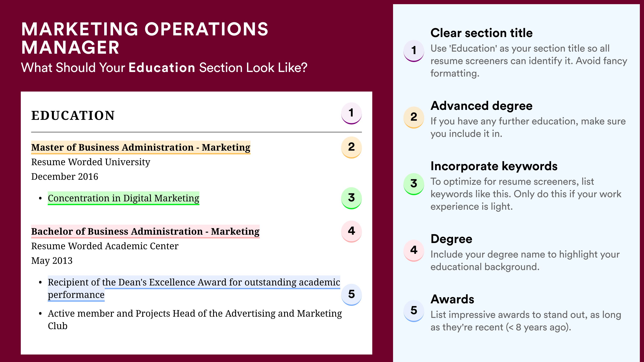Click the pink number 4 badge in resume
The height and width of the screenshot is (362, 644).
(351, 231)
